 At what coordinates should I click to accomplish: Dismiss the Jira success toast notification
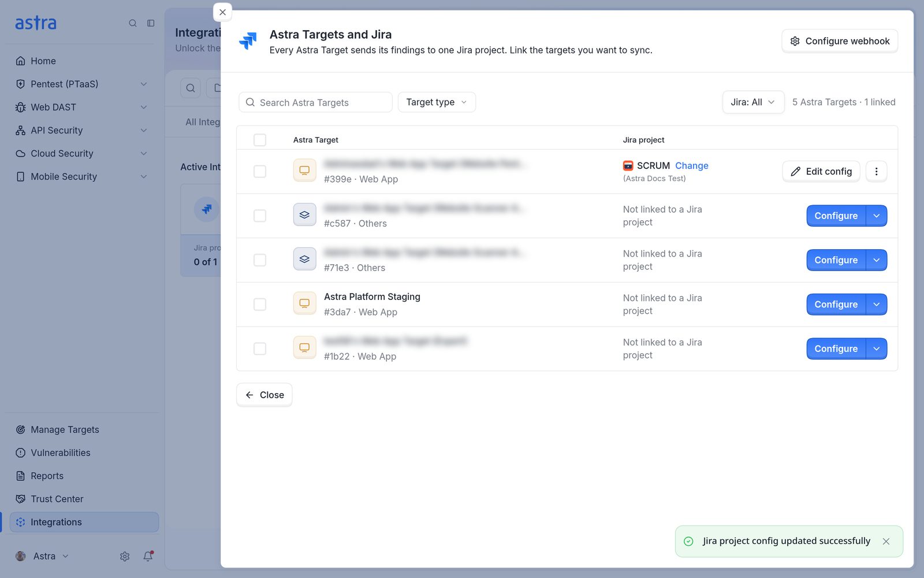coord(886,541)
